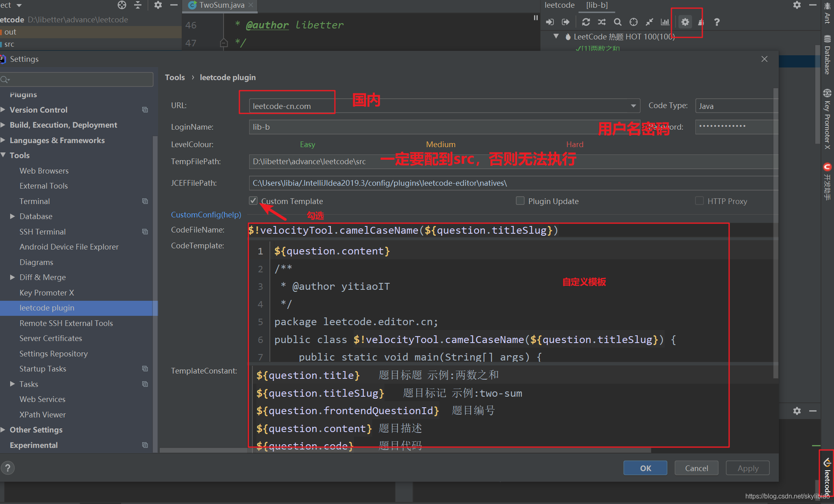Pick the Medium level colour

pyautogui.click(x=441, y=144)
